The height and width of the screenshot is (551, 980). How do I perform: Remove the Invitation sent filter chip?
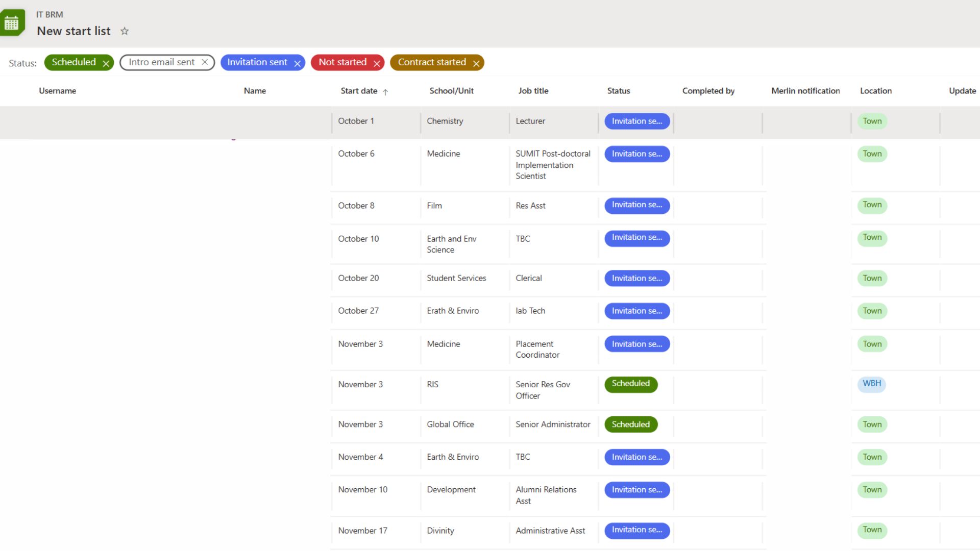(297, 63)
